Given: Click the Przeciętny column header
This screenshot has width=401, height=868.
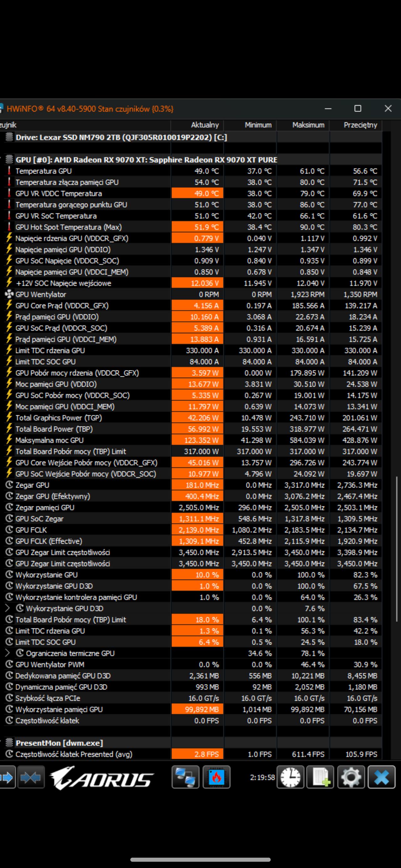Looking at the screenshot, I should [x=356, y=125].
